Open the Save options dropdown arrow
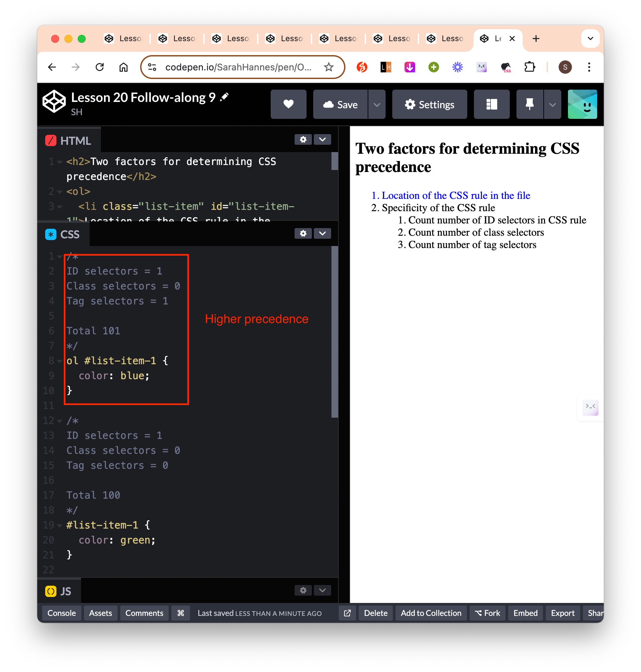The height and width of the screenshot is (672, 641). tap(377, 104)
